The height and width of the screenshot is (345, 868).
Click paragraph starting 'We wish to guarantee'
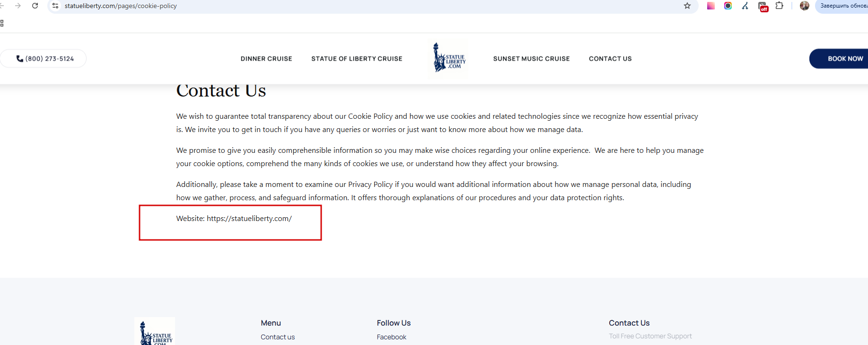(x=437, y=123)
